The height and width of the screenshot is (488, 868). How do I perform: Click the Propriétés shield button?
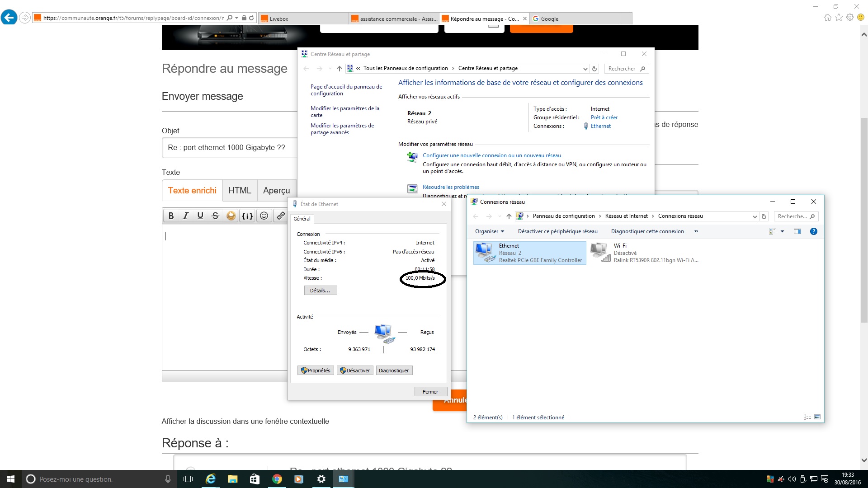tap(316, 371)
